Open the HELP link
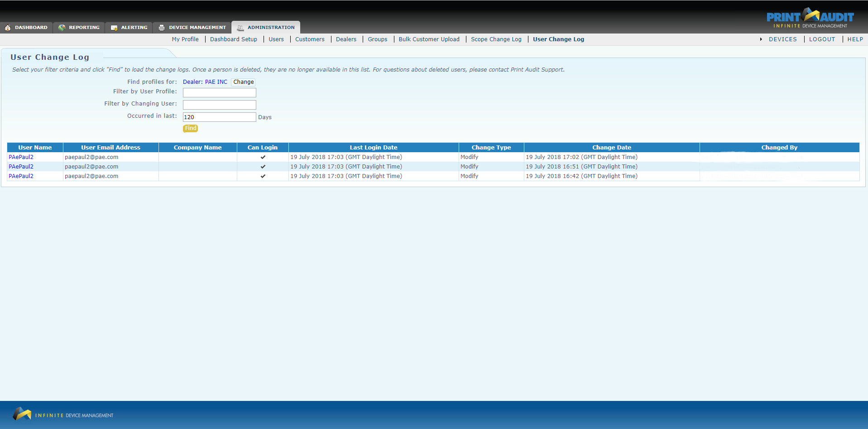868x429 pixels. coord(855,39)
